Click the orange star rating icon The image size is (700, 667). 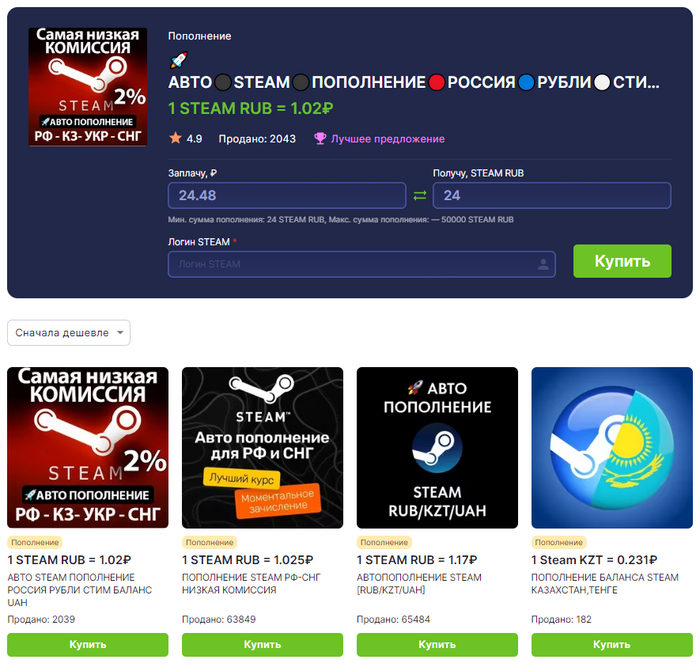pyautogui.click(x=175, y=138)
